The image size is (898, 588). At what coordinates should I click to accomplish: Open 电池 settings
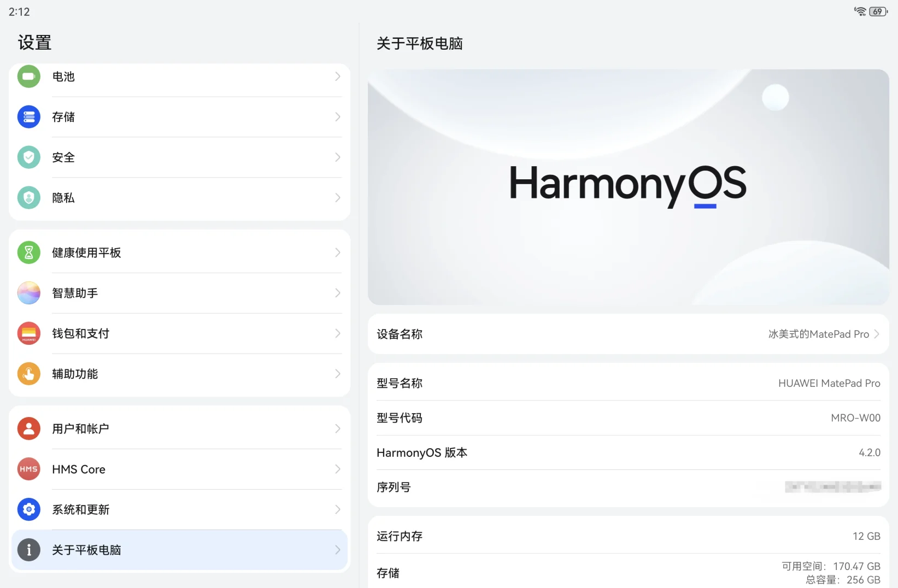click(179, 77)
